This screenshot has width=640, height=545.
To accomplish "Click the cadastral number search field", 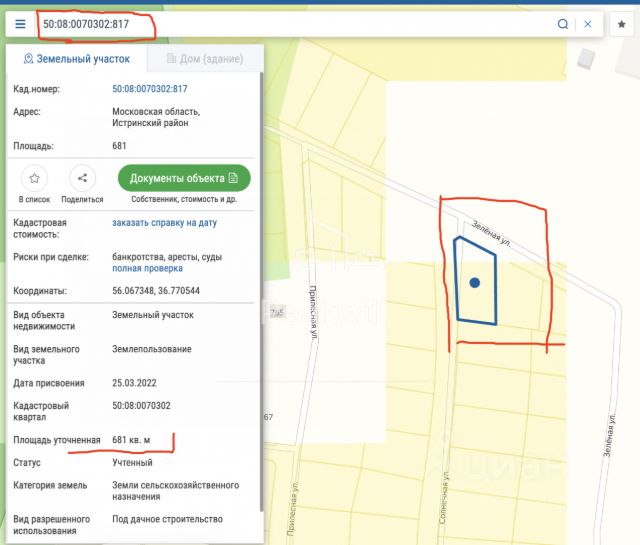I will point(294,24).
